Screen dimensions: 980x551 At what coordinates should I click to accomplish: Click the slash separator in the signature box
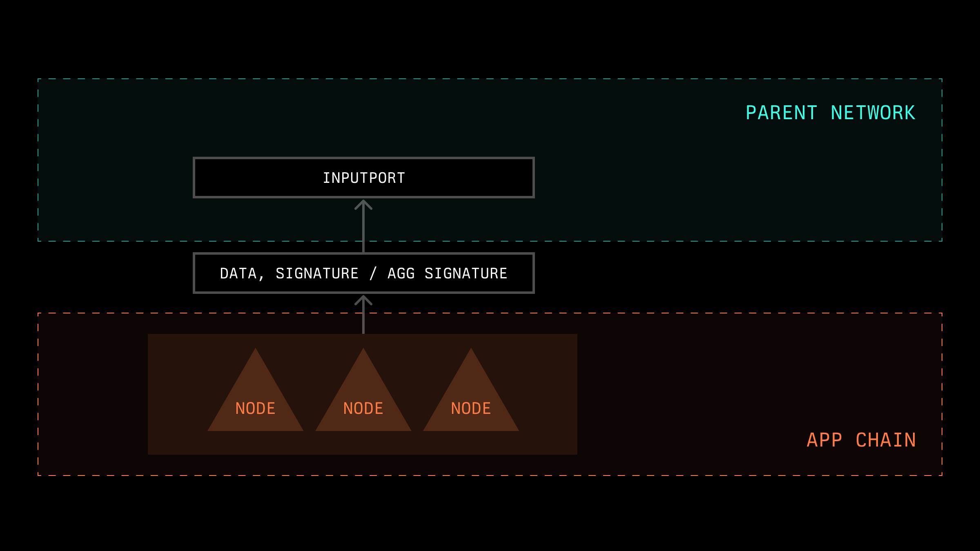[x=372, y=273]
